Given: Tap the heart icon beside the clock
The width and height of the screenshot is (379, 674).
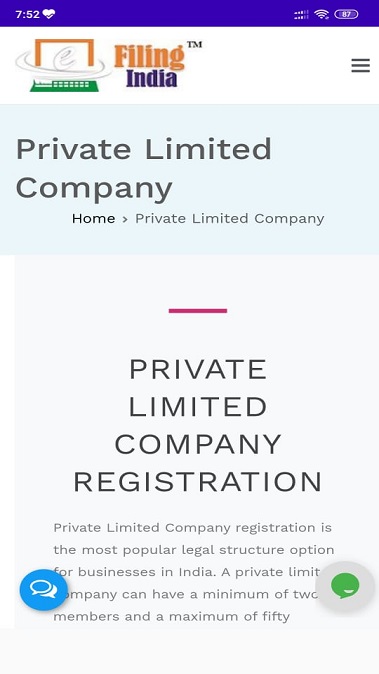Looking at the screenshot, I should [49, 14].
